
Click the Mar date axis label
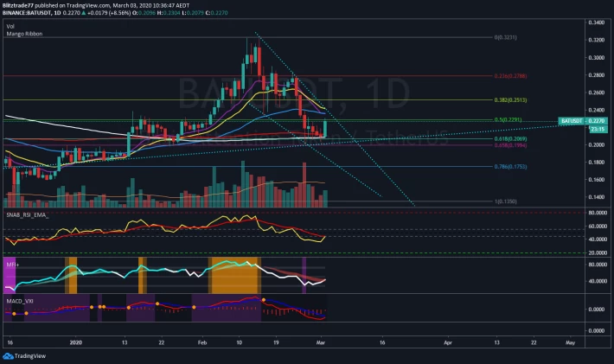pos(321,343)
